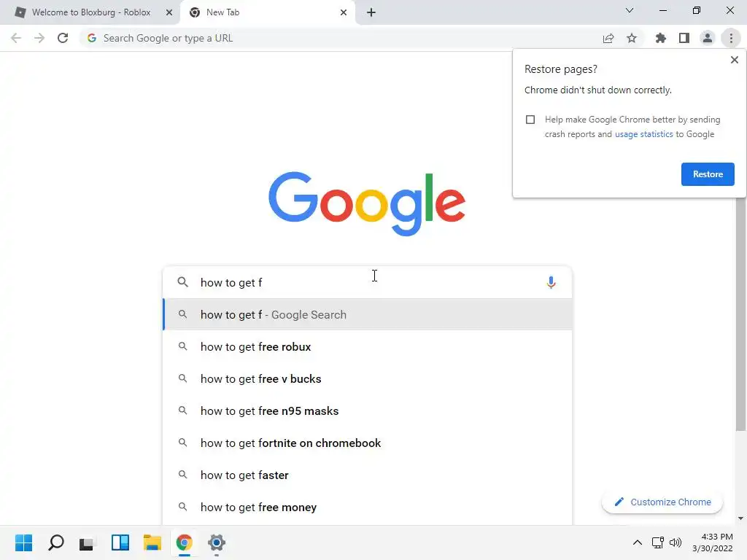Choose suggestion 'how to get free v bucks'
Screen dimensions: 747x560
click(x=368, y=379)
